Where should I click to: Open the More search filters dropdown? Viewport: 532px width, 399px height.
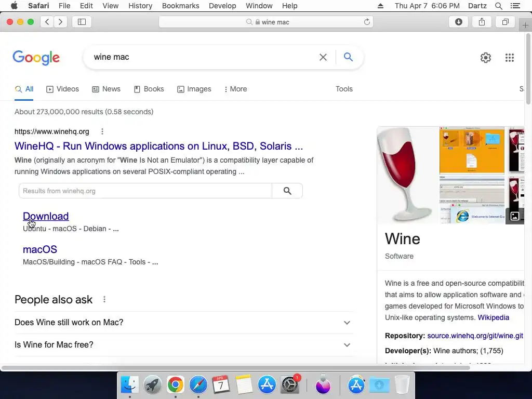(235, 89)
